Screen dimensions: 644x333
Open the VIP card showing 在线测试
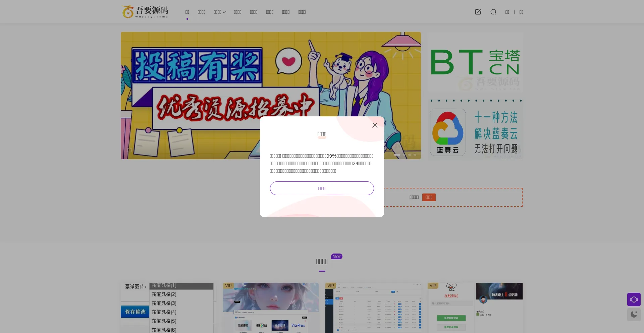[x=475, y=308]
